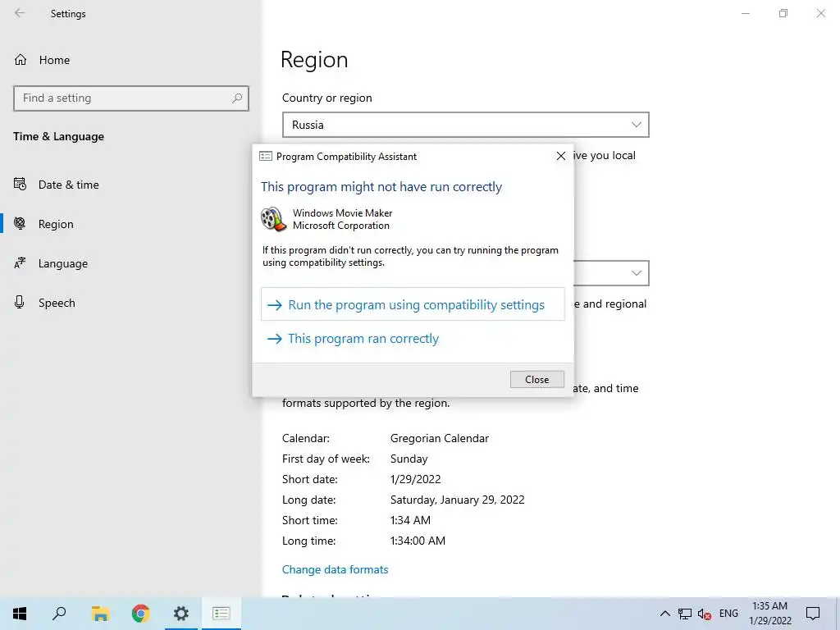840x630 pixels.
Task: Select the Date & time icon
Action: tap(20, 185)
